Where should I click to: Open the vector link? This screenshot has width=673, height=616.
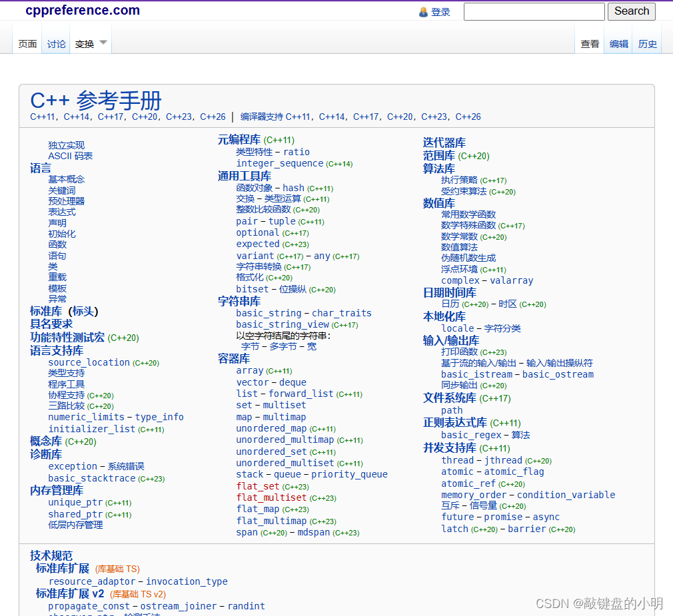[x=253, y=382]
